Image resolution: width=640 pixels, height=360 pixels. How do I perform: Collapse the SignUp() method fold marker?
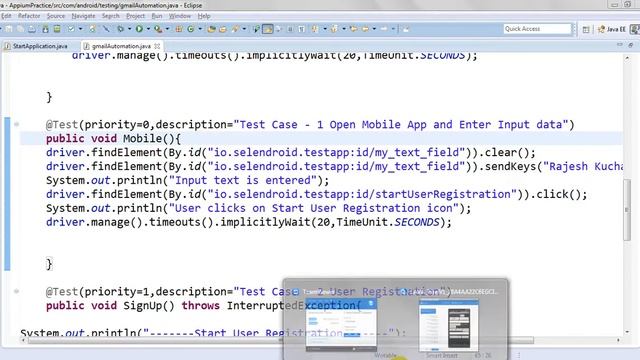16,291
